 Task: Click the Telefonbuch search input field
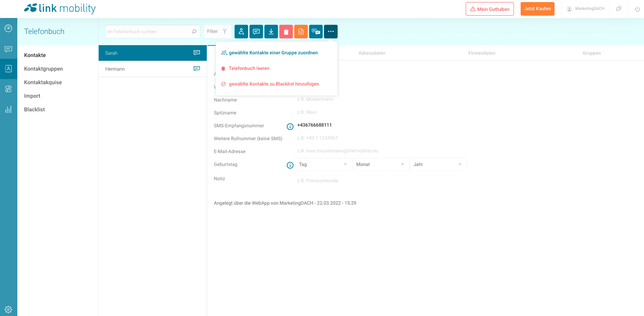pyautogui.click(x=149, y=32)
